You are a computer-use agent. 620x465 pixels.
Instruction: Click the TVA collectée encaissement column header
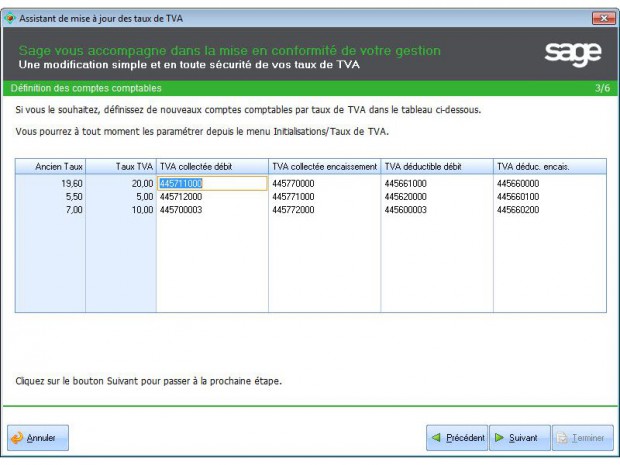(325, 166)
